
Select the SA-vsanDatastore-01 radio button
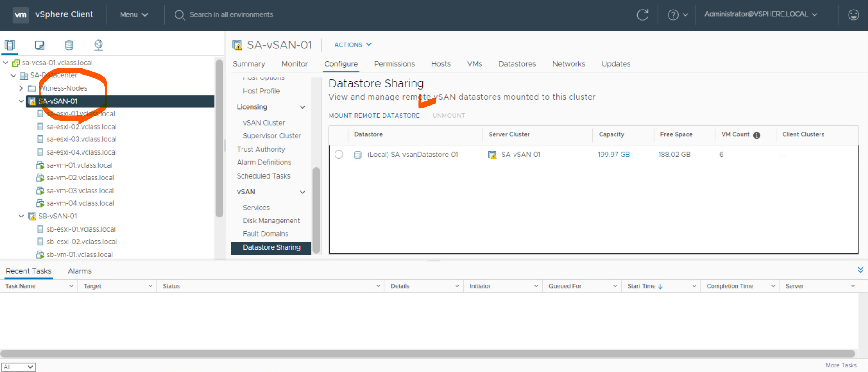[x=339, y=155]
